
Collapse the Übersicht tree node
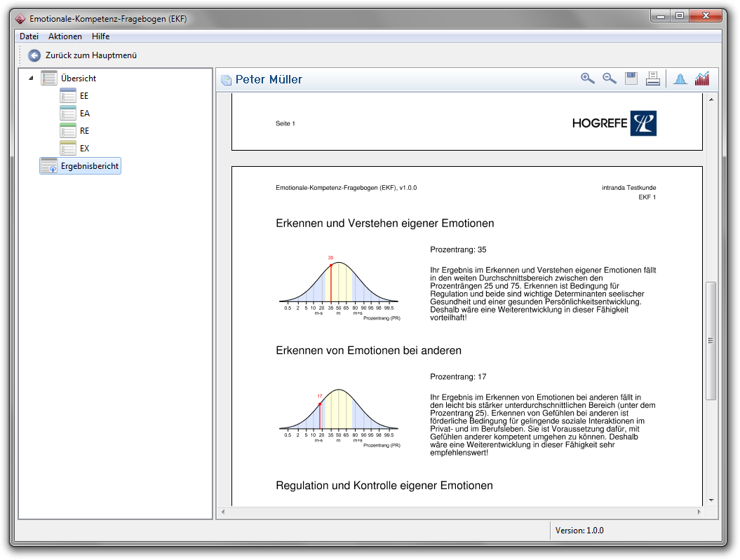coord(31,78)
